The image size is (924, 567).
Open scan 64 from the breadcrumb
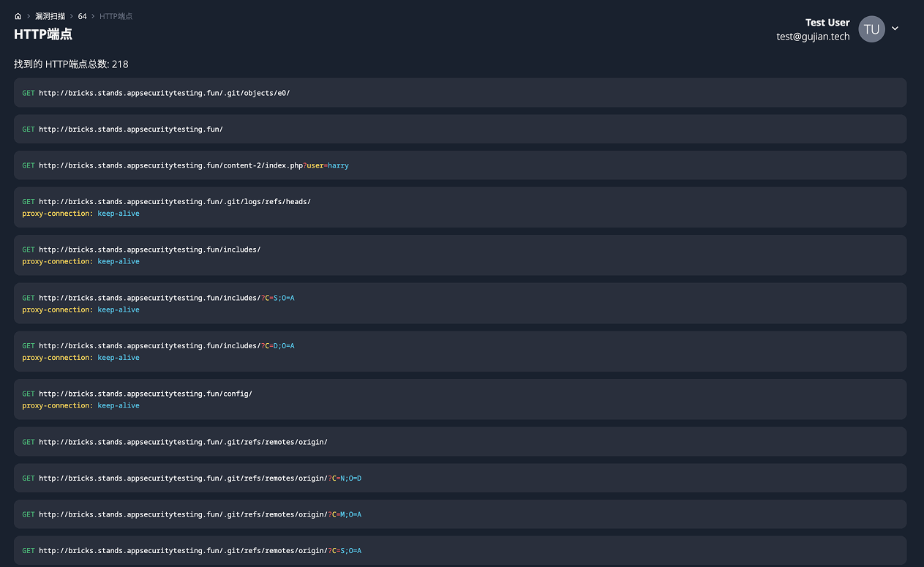tap(82, 15)
